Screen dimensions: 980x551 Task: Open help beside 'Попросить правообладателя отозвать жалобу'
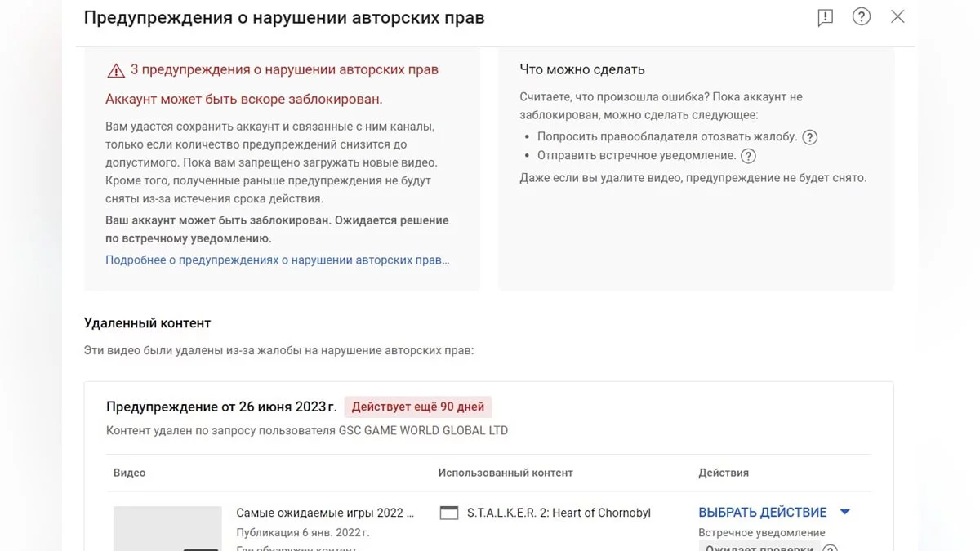810,137
